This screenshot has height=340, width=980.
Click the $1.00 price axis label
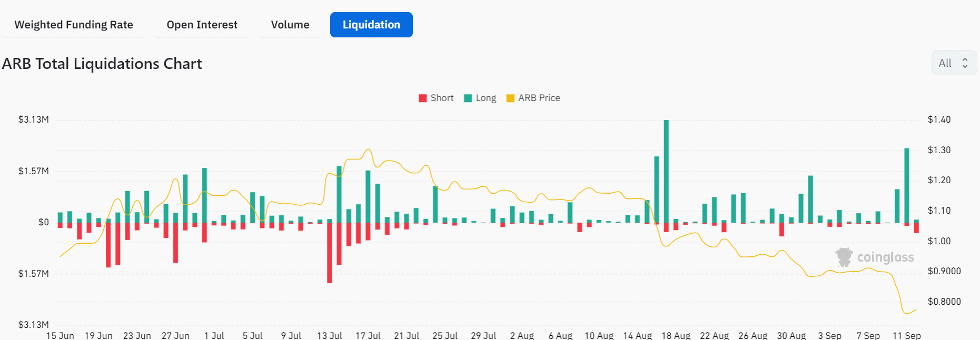[x=939, y=241]
